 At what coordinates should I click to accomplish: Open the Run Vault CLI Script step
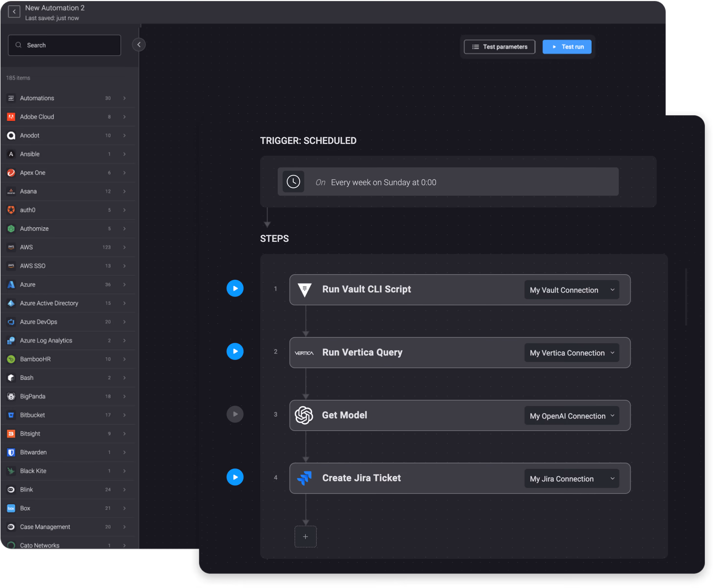tap(460, 290)
